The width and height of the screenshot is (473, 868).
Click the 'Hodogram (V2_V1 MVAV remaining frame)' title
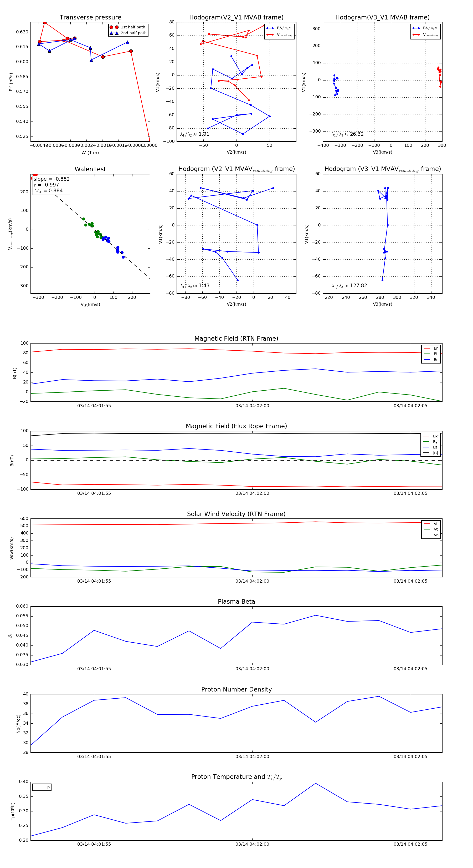236,169
